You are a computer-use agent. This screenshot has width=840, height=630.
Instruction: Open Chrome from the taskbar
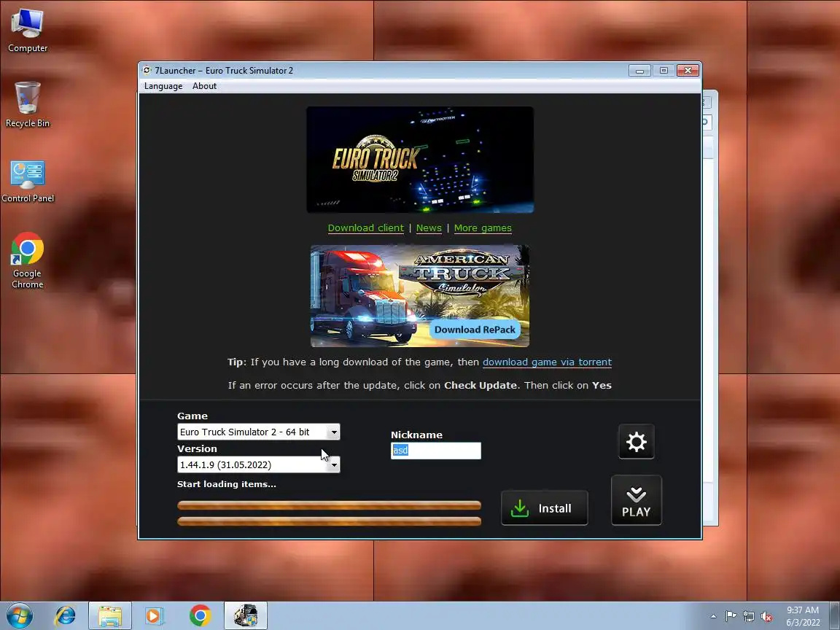(x=200, y=615)
